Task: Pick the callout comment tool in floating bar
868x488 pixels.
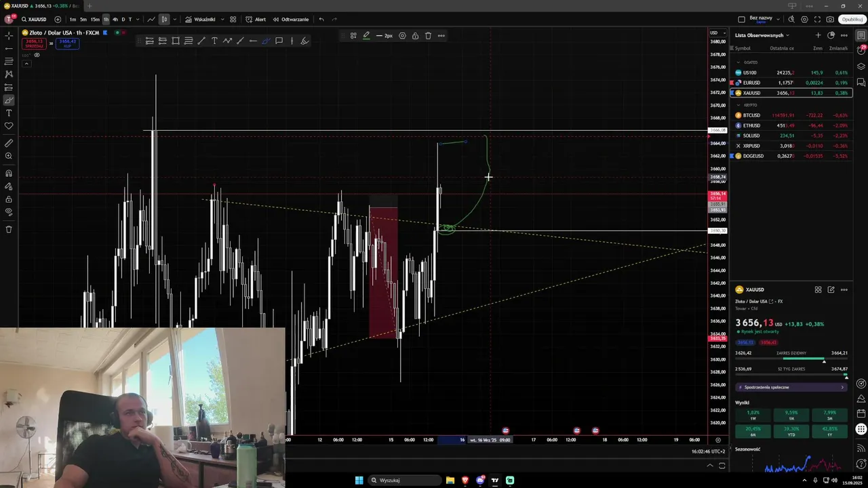Action: [279, 41]
